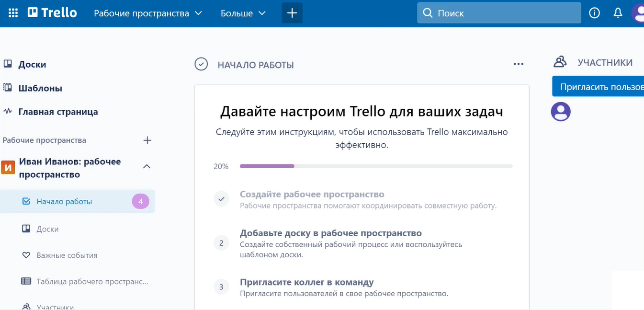Click inside the Поиск search field
The image size is (644, 310).
tap(498, 13)
